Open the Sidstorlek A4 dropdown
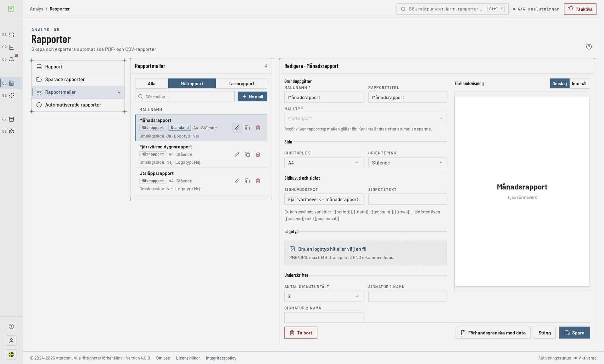Screen dimensions: 604x364 [x=323, y=163]
